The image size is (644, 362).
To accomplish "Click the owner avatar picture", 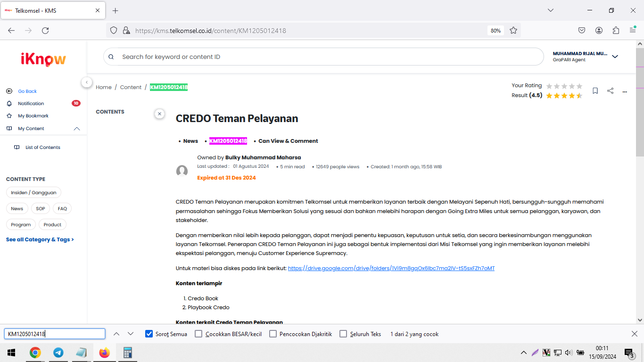I will pos(182,171).
